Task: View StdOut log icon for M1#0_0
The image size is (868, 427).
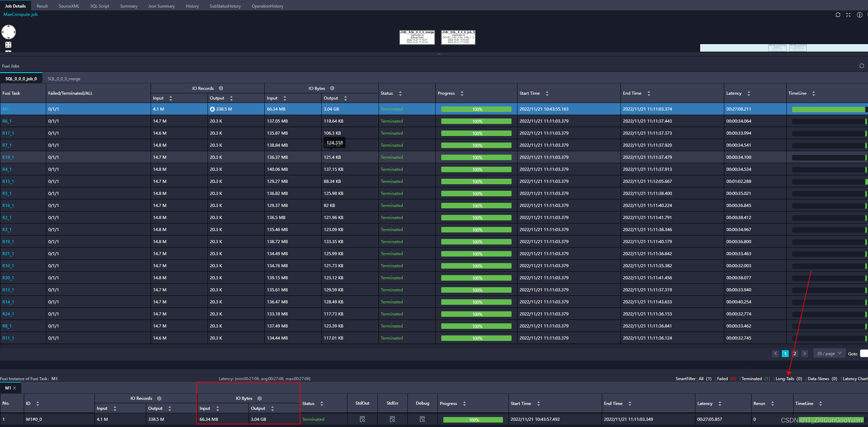Action: [x=362, y=419]
